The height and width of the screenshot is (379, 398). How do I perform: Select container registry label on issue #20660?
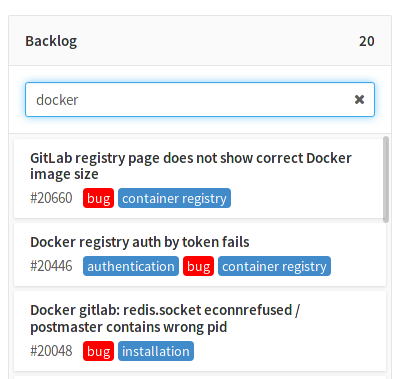click(174, 198)
